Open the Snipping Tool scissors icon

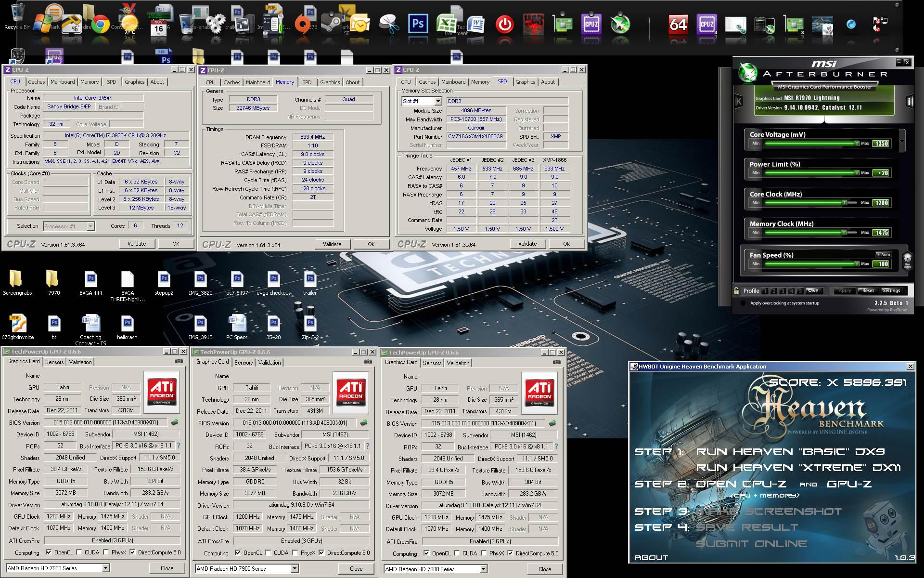coord(389,24)
